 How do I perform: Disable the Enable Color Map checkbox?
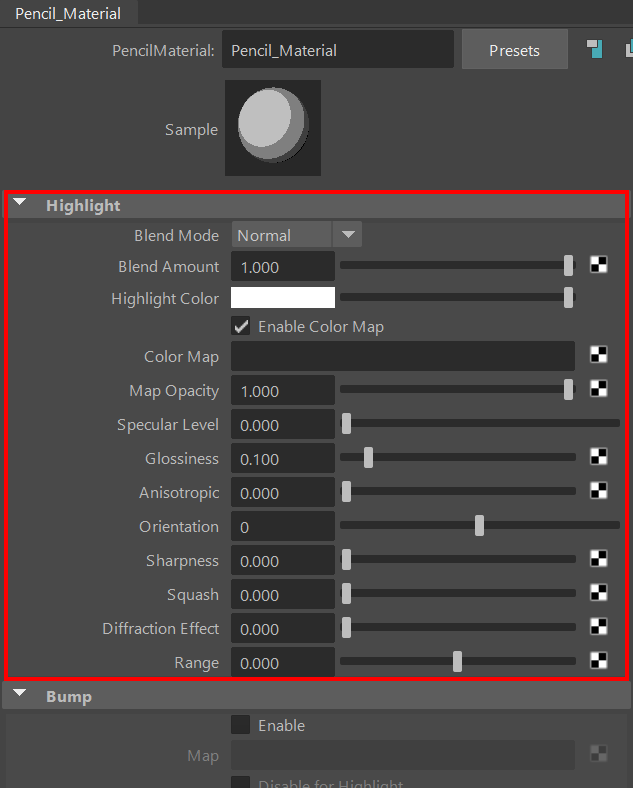[x=241, y=326]
